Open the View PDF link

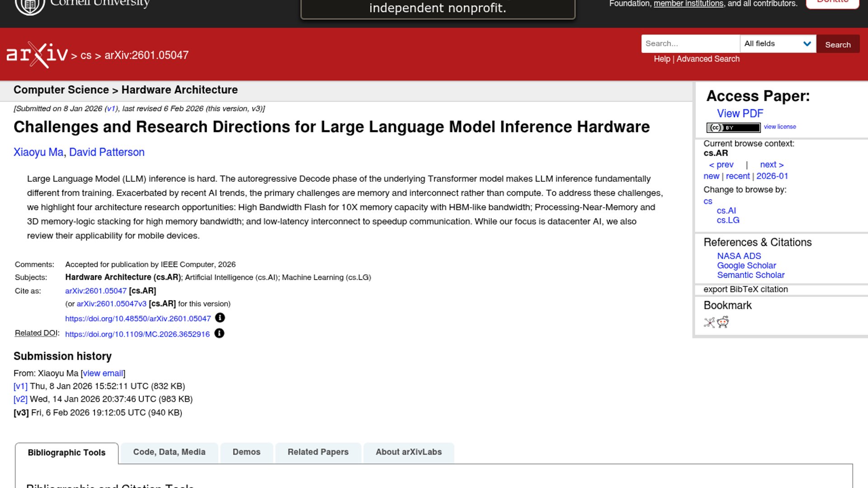740,113
